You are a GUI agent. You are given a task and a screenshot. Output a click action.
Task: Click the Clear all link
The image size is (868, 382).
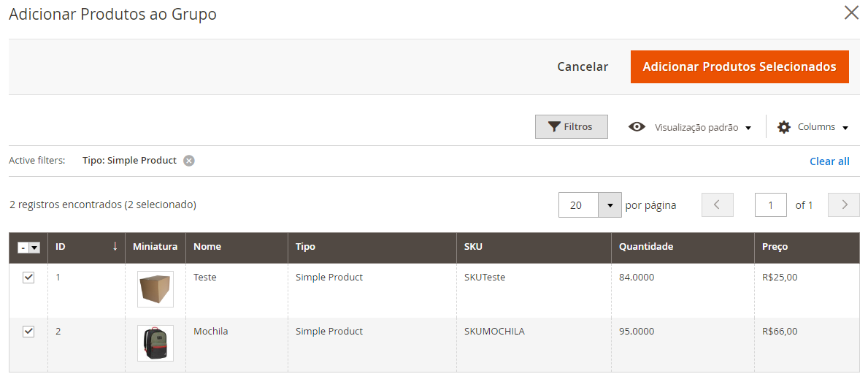(x=829, y=161)
